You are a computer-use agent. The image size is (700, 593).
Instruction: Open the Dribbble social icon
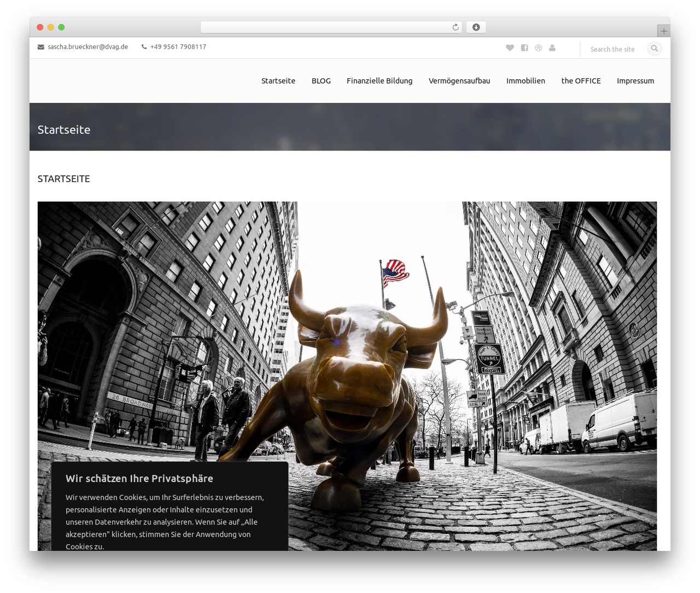click(539, 48)
